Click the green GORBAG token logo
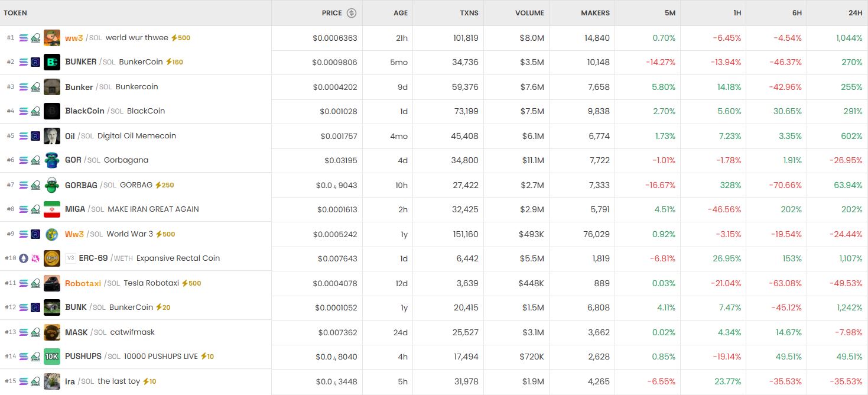Image resolution: width=868 pixels, height=395 pixels. (52, 185)
